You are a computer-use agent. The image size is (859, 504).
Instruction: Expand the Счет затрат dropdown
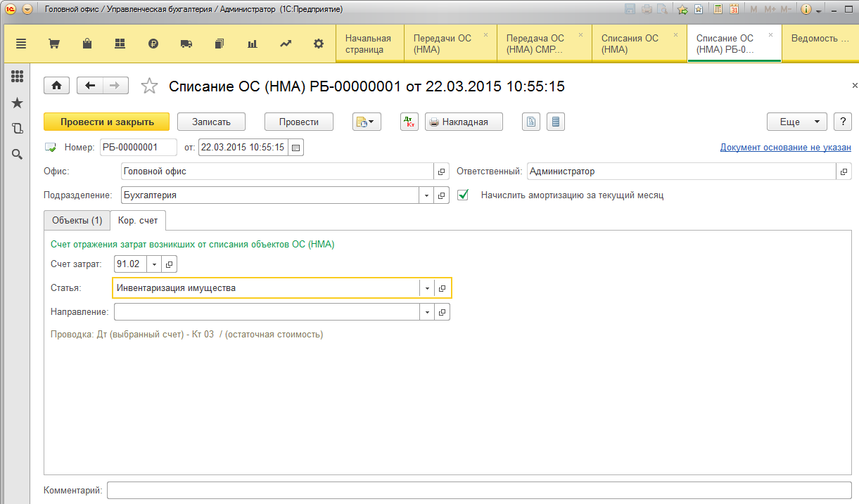tap(154, 264)
